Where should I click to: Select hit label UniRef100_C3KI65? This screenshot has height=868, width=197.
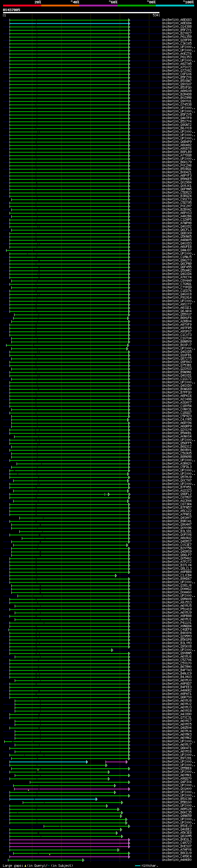(x=177, y=43)
